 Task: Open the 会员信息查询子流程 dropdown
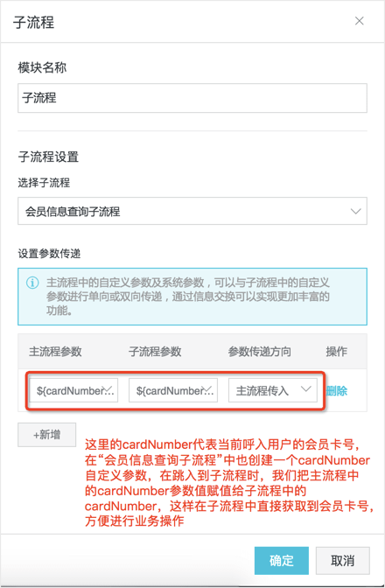192,211
